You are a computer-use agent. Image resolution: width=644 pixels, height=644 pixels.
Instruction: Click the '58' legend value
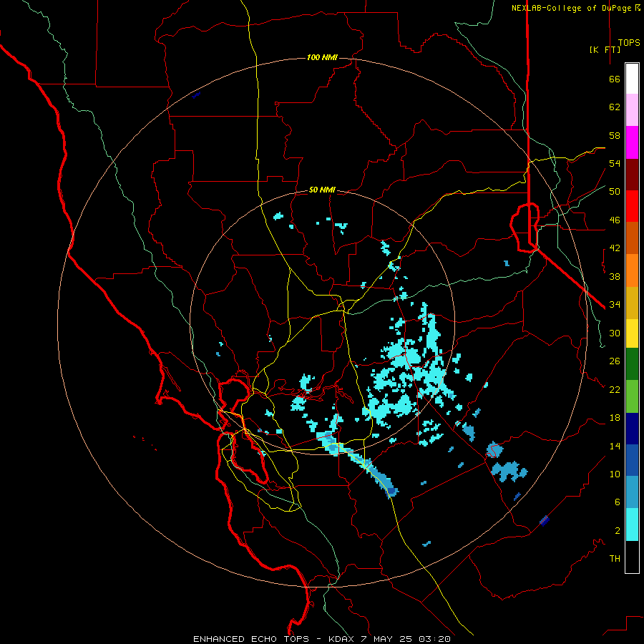(615, 135)
